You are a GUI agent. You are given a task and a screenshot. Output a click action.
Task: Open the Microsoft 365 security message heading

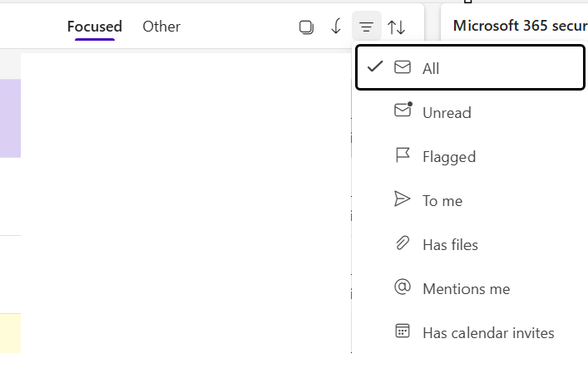click(520, 26)
